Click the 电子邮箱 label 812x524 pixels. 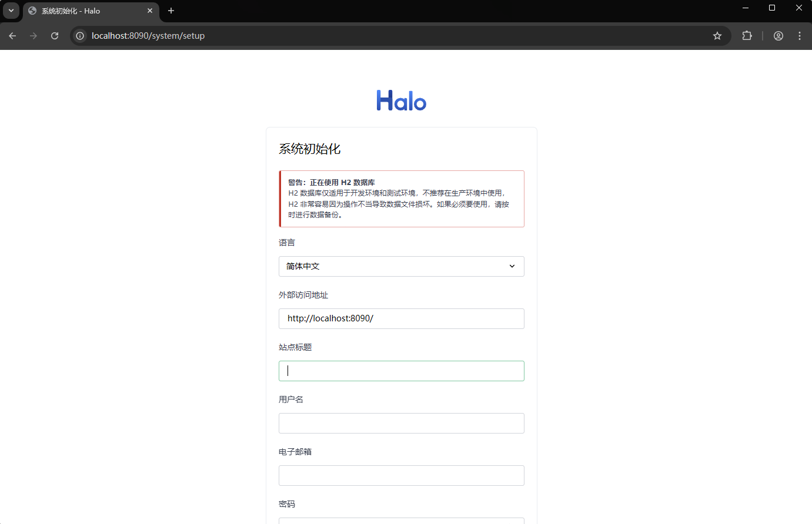(295, 452)
